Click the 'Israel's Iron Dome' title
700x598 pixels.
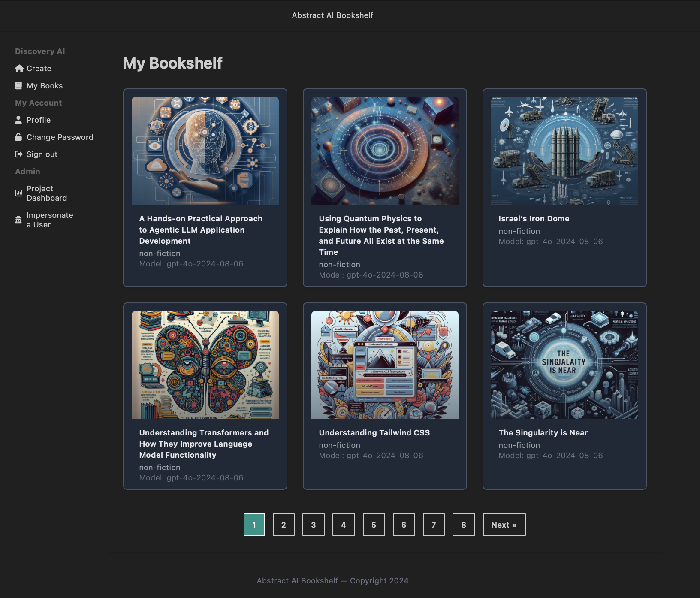click(534, 219)
